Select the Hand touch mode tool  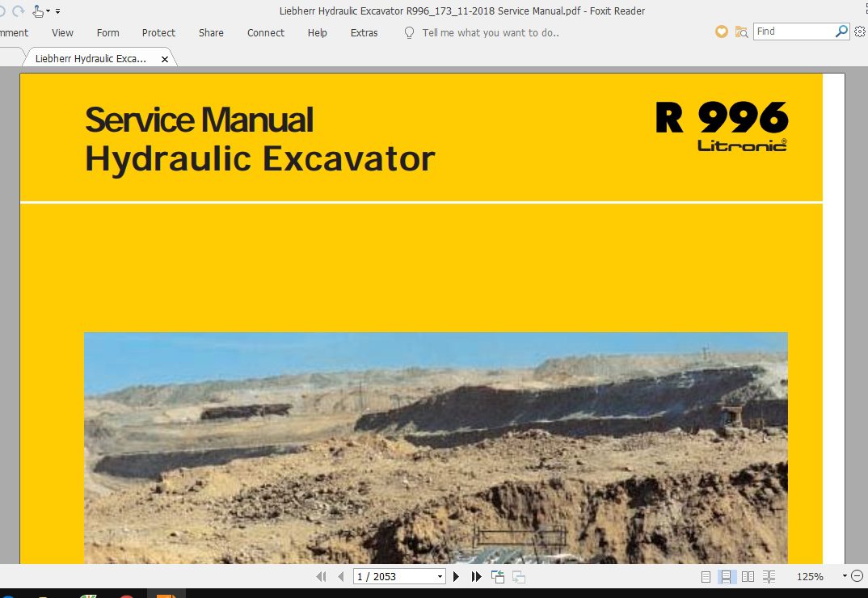[38, 11]
